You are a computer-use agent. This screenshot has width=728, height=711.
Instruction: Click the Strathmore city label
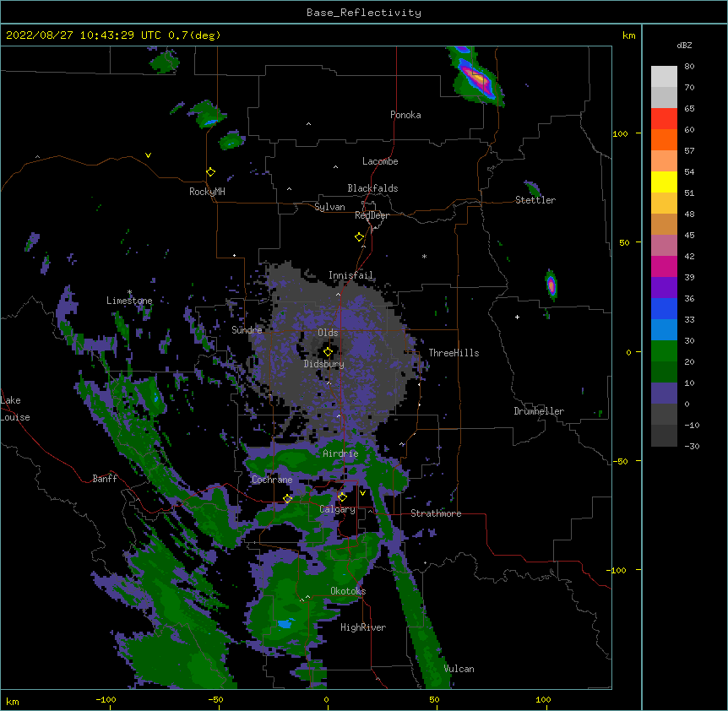436,513
